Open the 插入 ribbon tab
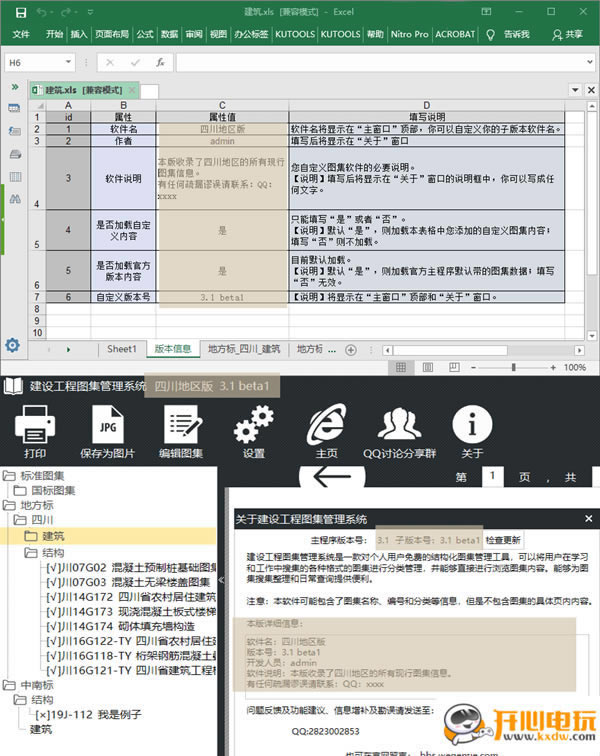Screen dimensions: 600x756 [x=79, y=34]
